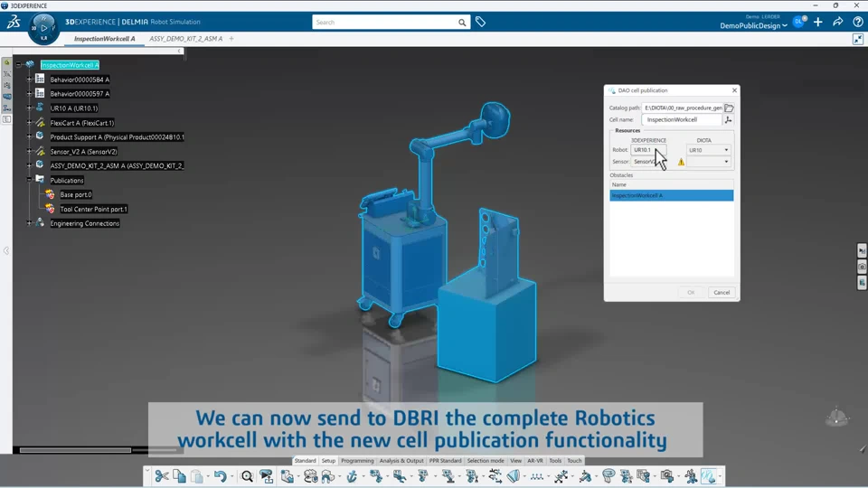Expand the Sensor_V2 A node
868x488 pixels.
click(29, 151)
